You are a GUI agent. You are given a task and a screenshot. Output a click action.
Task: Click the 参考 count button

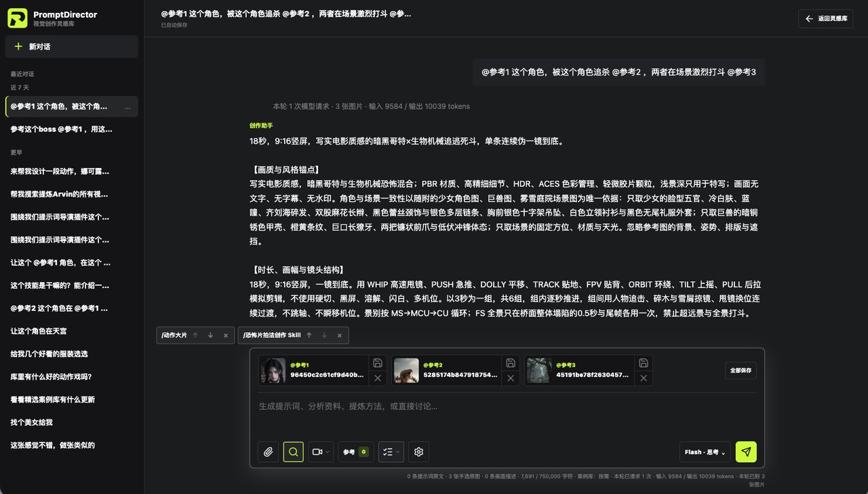[355, 452]
